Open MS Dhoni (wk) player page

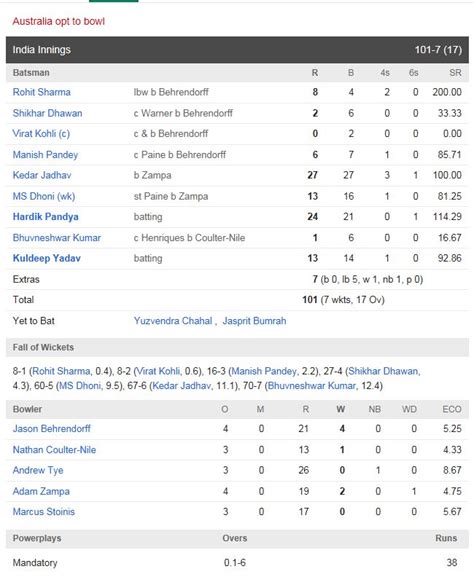tap(44, 196)
